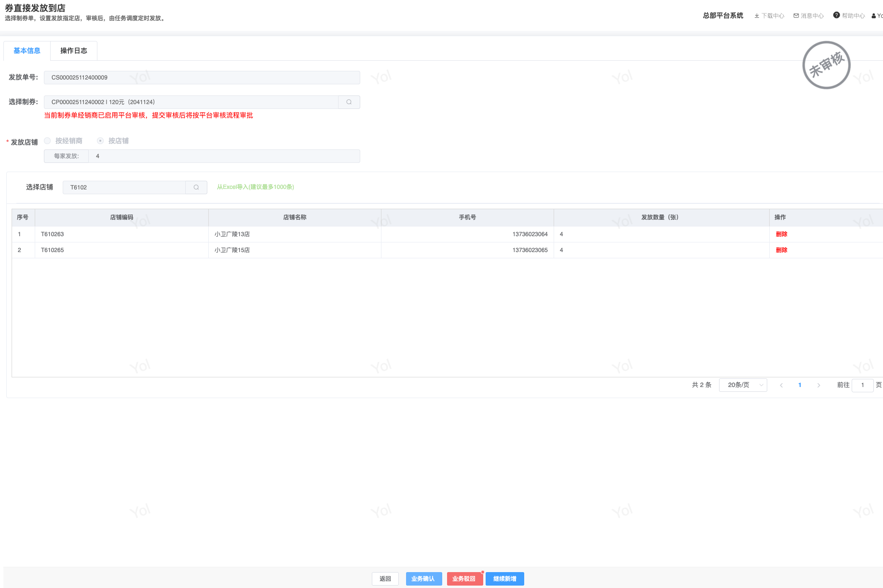Click the 返回 button
883x588 pixels.
[x=385, y=579]
